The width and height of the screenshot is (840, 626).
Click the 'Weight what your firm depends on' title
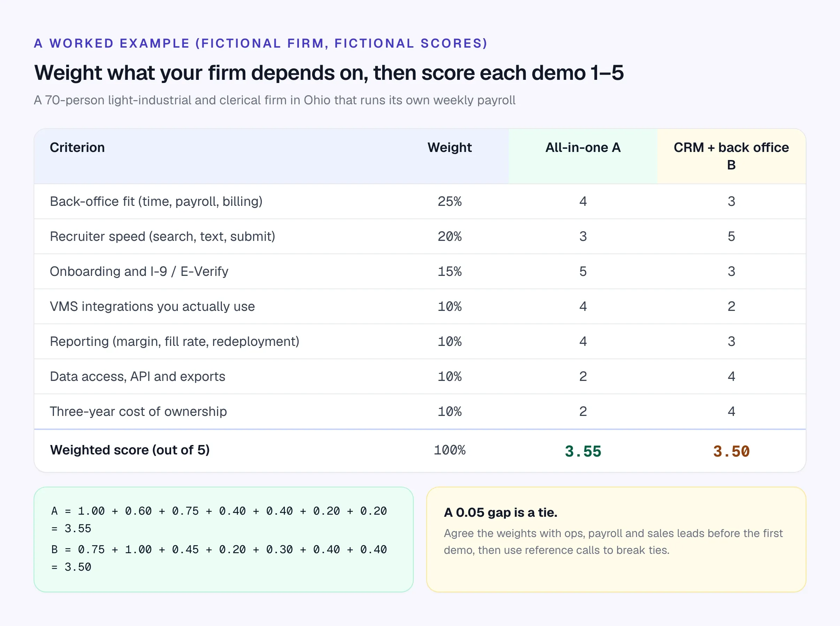coord(329,72)
